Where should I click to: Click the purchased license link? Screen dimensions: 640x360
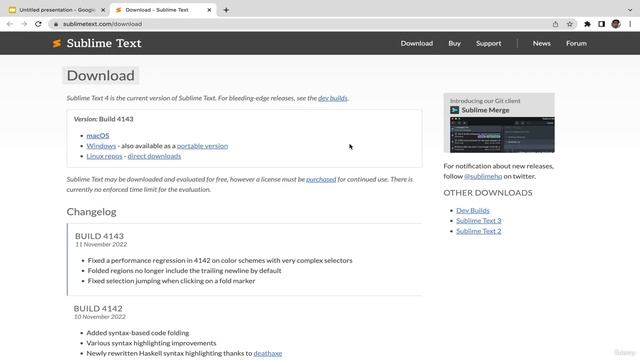[x=321, y=179]
